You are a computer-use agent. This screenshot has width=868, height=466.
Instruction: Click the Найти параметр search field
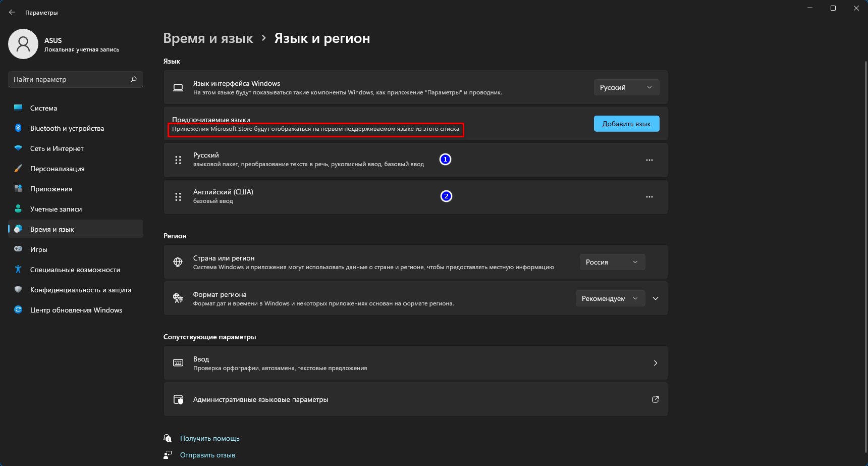pos(70,79)
